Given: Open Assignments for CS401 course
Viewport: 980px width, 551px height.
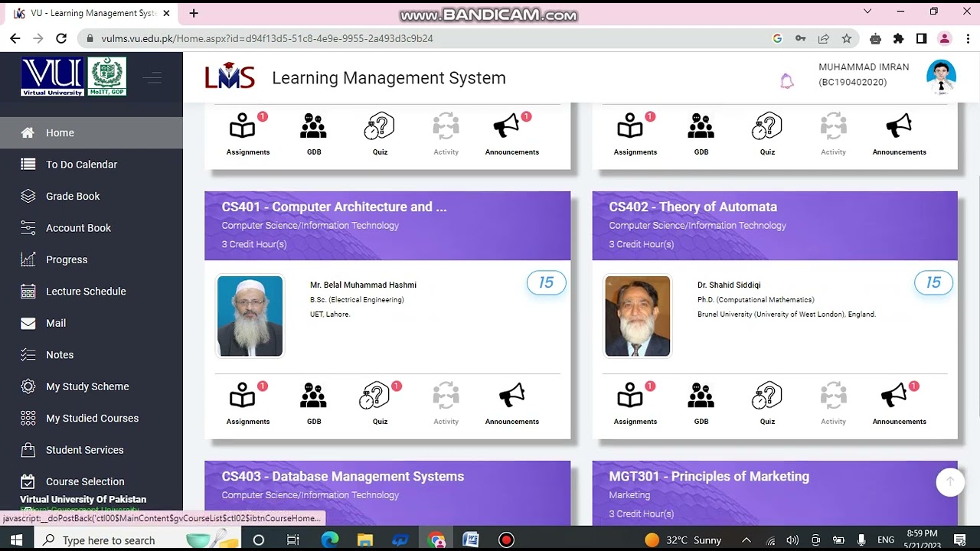Looking at the screenshot, I should [x=247, y=403].
